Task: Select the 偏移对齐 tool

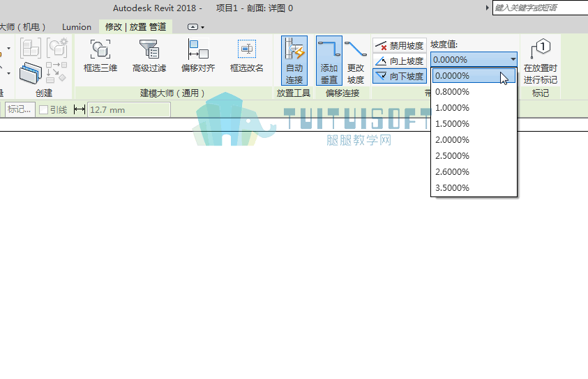Action: coord(198,56)
